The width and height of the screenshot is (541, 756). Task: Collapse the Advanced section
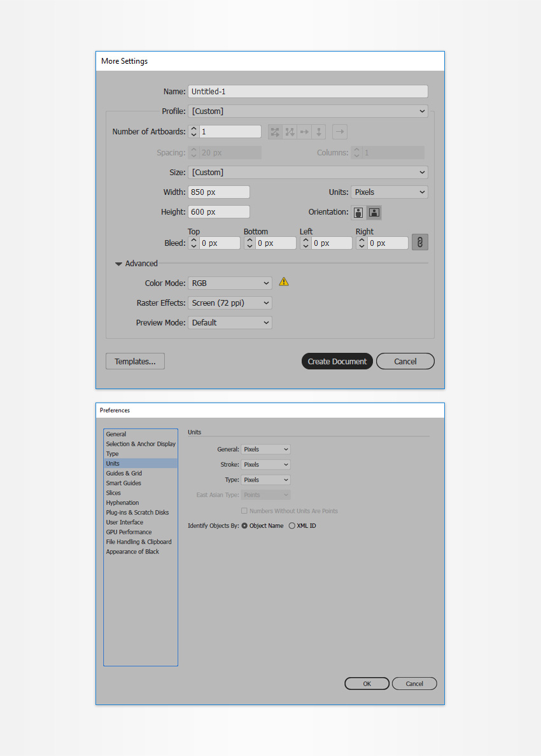(118, 264)
